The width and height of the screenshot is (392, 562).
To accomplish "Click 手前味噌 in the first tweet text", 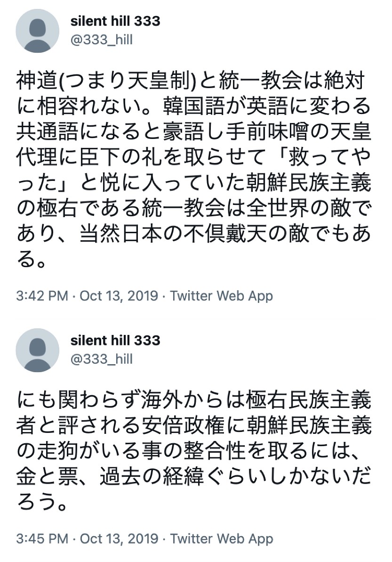I will pos(269,132).
